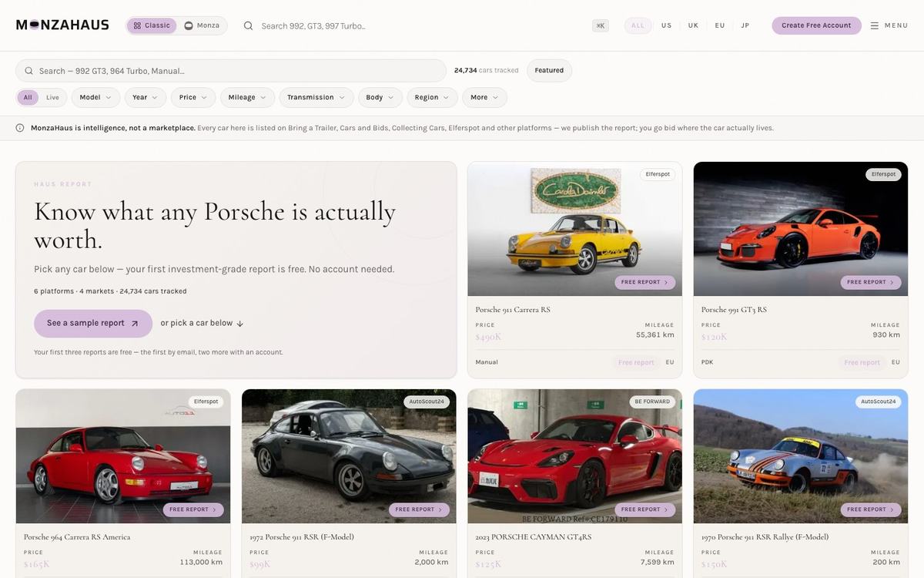Click the info icon beside MonzaHaus notice
This screenshot has width=924, height=578.
click(20, 128)
